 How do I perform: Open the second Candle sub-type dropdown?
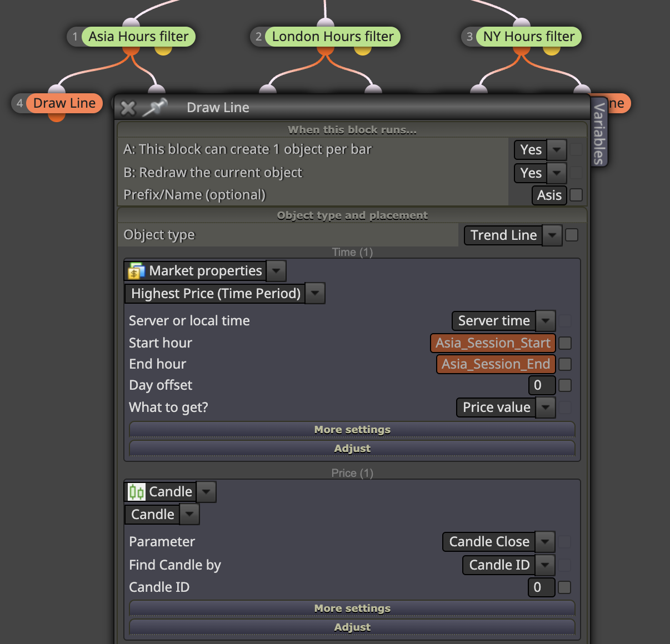189,515
